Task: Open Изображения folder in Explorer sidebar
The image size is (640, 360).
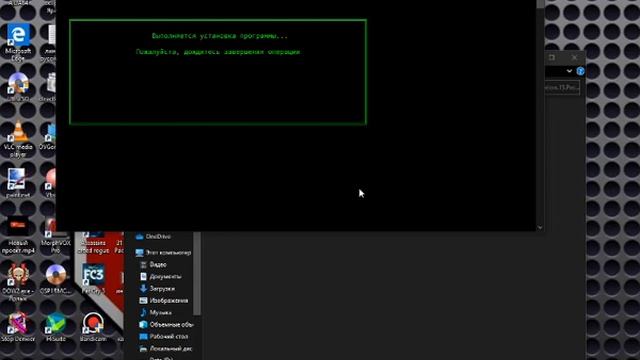Action: [164, 300]
